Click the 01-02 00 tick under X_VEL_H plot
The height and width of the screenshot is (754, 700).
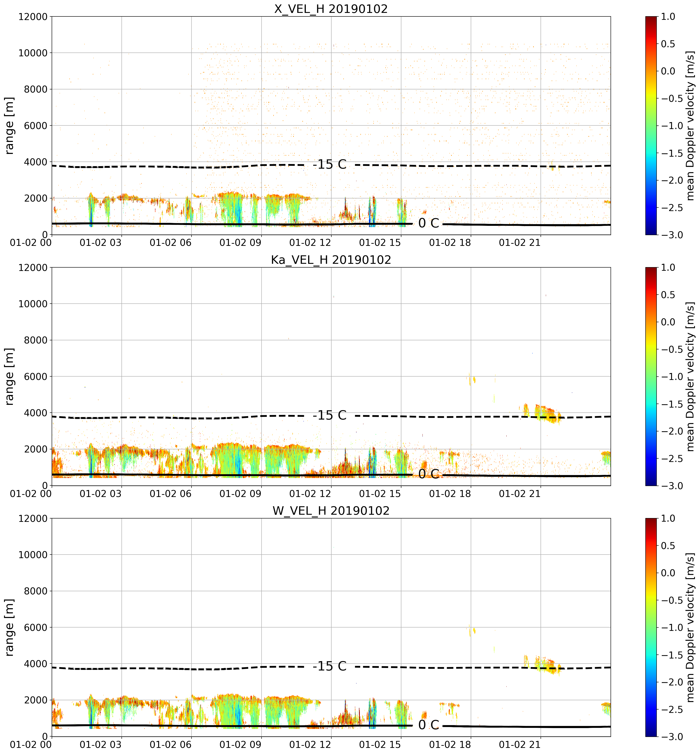31,243
